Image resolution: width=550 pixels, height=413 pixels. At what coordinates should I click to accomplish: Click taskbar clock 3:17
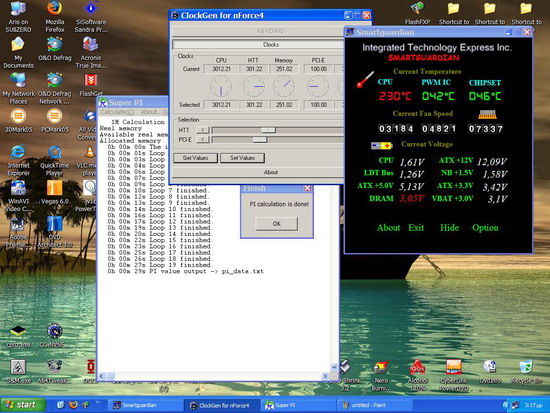pos(533,405)
